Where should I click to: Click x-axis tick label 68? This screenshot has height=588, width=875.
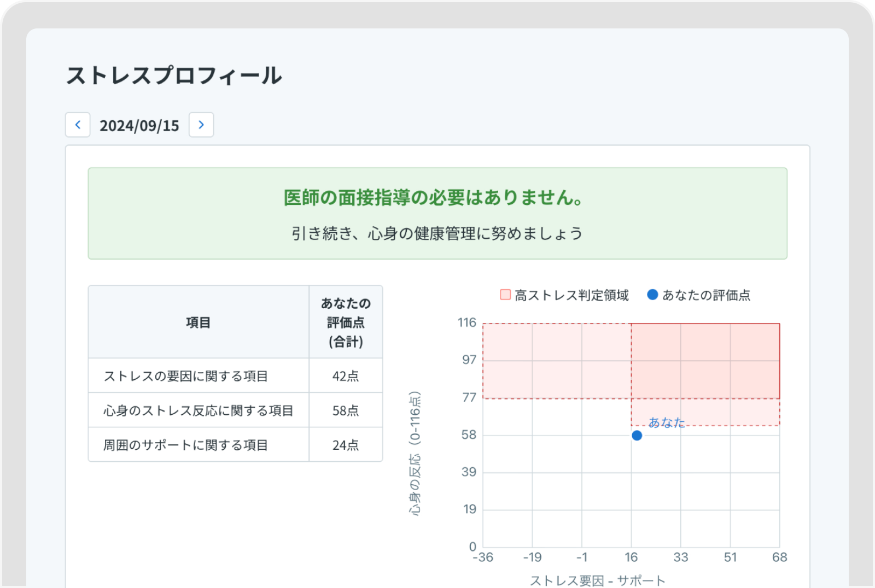780,557
